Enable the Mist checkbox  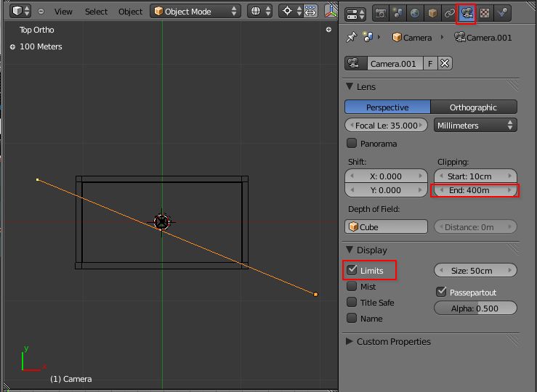352,287
